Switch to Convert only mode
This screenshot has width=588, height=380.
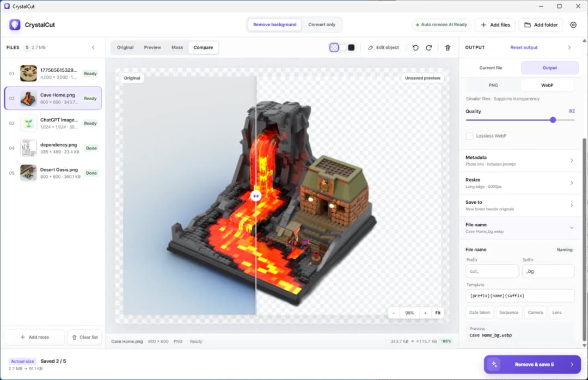pyautogui.click(x=322, y=24)
